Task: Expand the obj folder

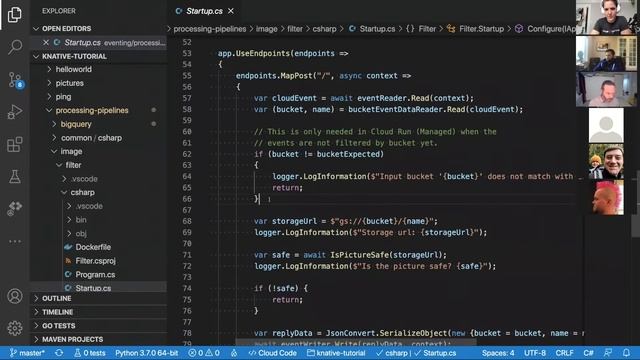Action: 99,233
